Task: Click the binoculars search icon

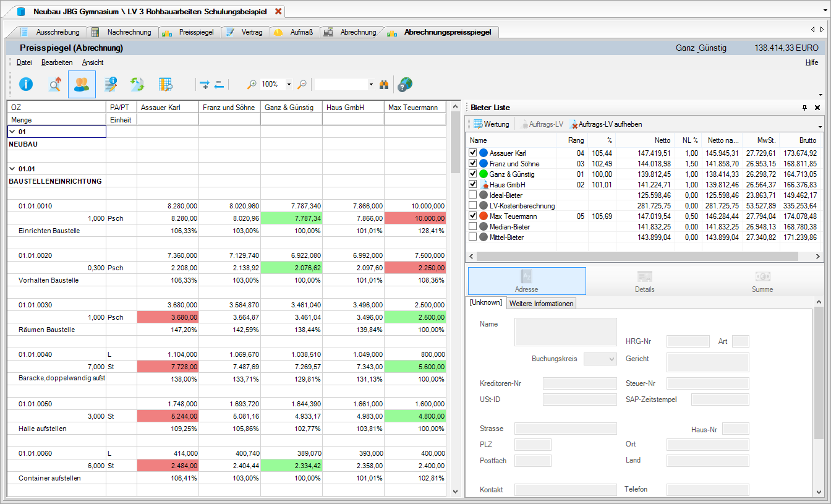Action: coord(384,85)
